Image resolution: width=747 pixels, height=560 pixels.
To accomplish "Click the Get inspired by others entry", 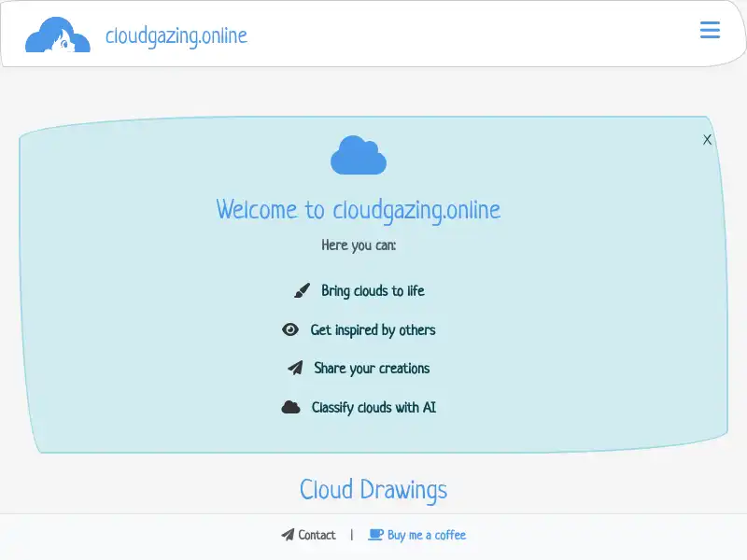I will pos(373,329).
